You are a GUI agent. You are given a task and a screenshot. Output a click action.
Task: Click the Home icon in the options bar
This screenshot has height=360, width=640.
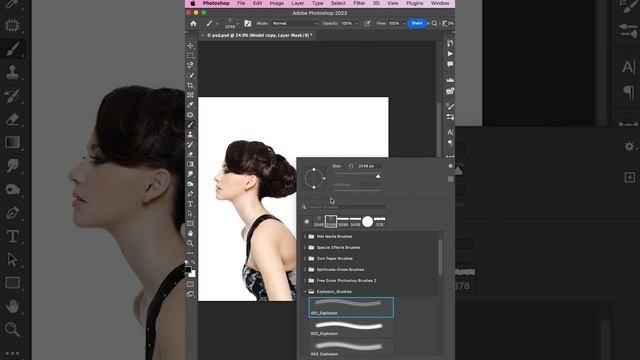pyautogui.click(x=193, y=24)
